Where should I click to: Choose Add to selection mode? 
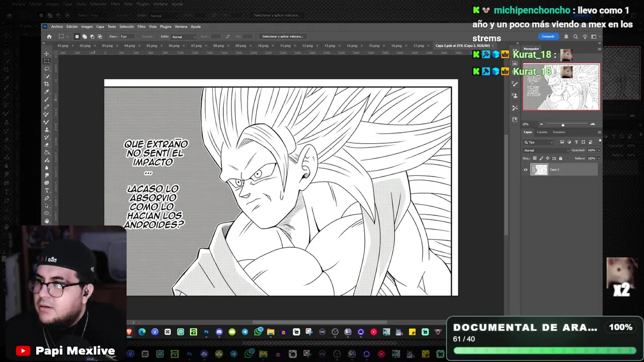tap(85, 37)
